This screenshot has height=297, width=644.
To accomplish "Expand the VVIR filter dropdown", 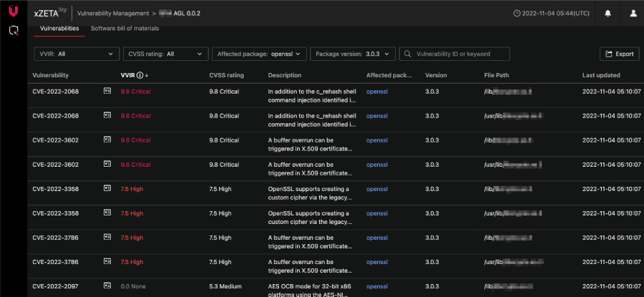I will [x=77, y=54].
